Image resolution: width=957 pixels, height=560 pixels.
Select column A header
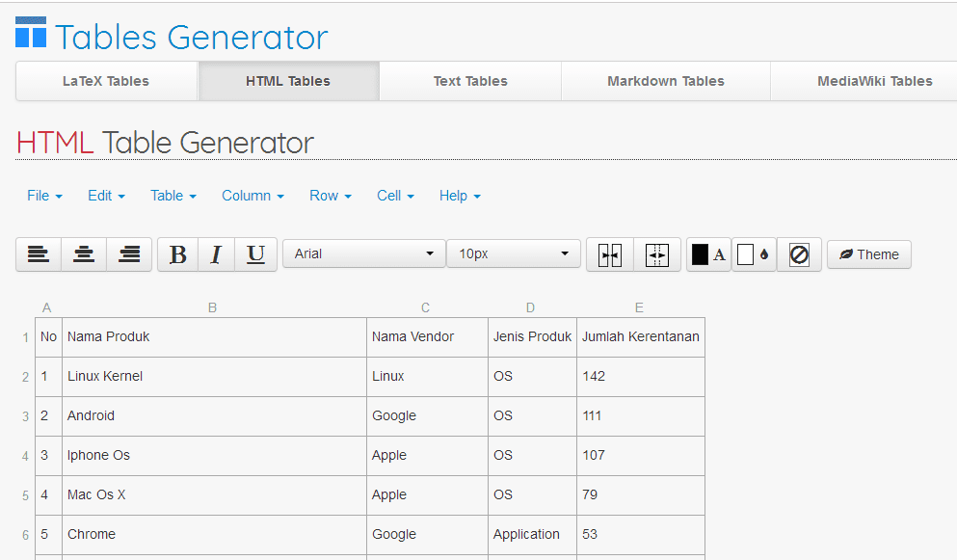[x=47, y=307]
